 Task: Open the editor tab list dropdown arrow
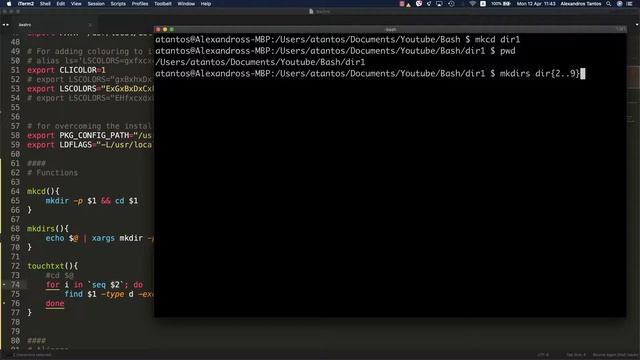(637, 25)
